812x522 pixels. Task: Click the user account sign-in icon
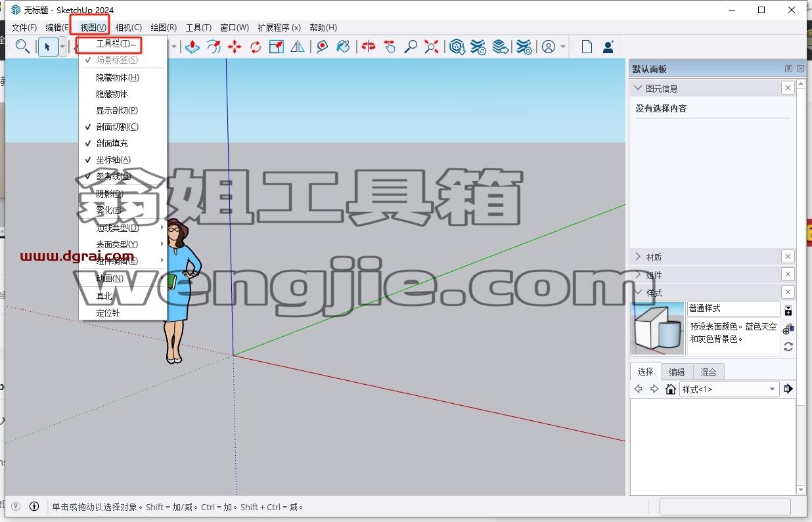click(x=549, y=47)
